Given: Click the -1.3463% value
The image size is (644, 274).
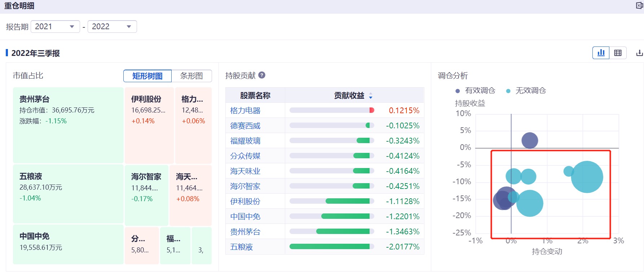Looking at the screenshot, I should (x=403, y=232).
